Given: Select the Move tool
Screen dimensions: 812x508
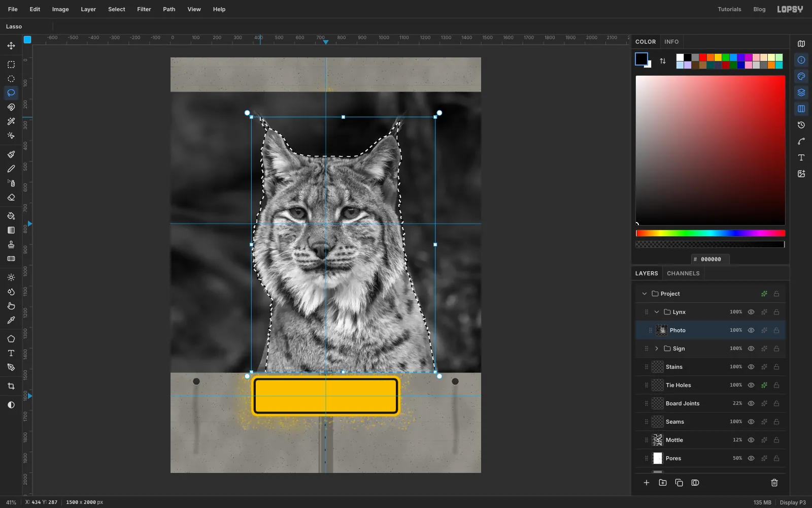Looking at the screenshot, I should [11, 46].
